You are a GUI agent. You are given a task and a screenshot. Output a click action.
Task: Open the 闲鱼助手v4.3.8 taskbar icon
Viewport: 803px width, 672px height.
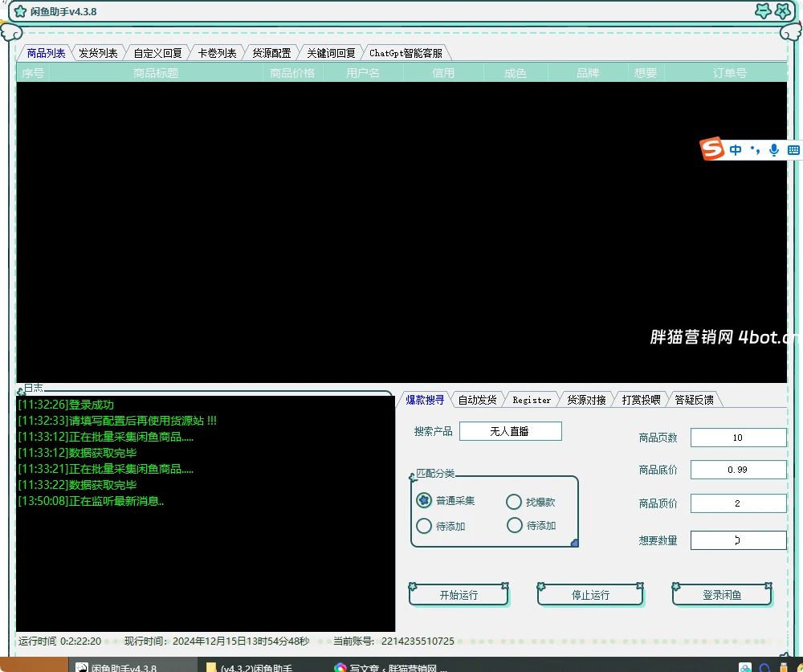click(83, 666)
